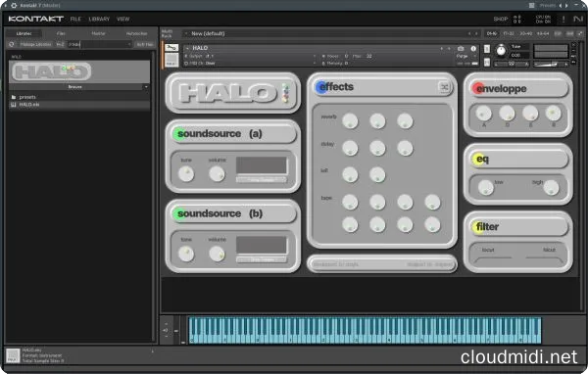Toggle the green soundsource (b) dot
Screen dimensions: 588x374
click(179, 213)
